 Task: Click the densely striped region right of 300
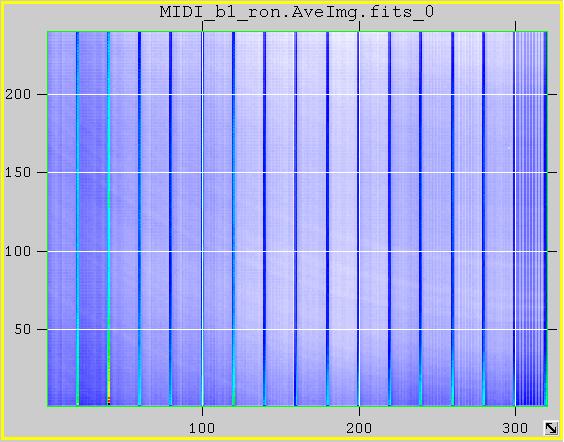pyautogui.click(x=531, y=219)
